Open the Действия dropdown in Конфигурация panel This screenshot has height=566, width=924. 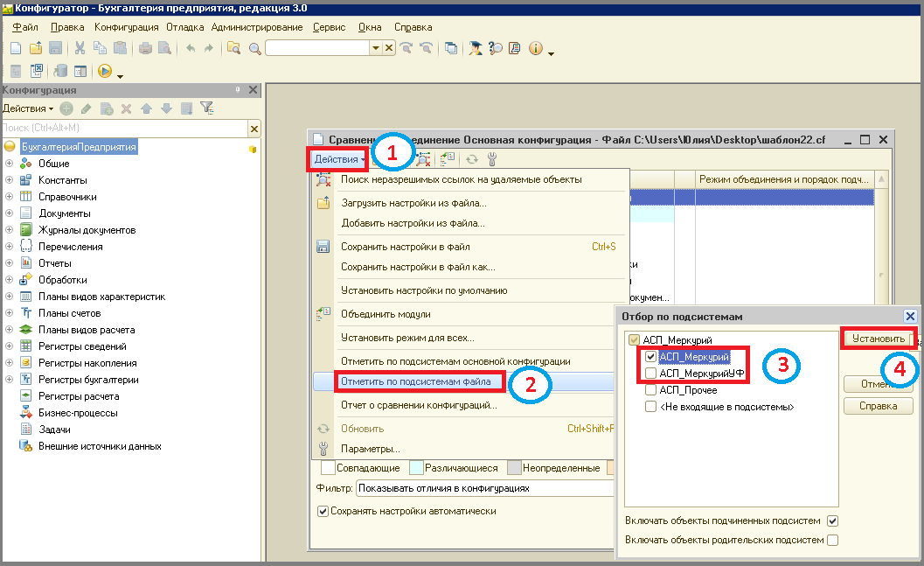28,108
